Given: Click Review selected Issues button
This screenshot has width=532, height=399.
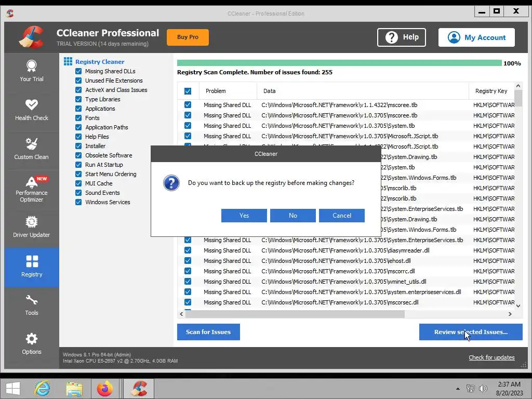Looking at the screenshot, I should (471, 332).
